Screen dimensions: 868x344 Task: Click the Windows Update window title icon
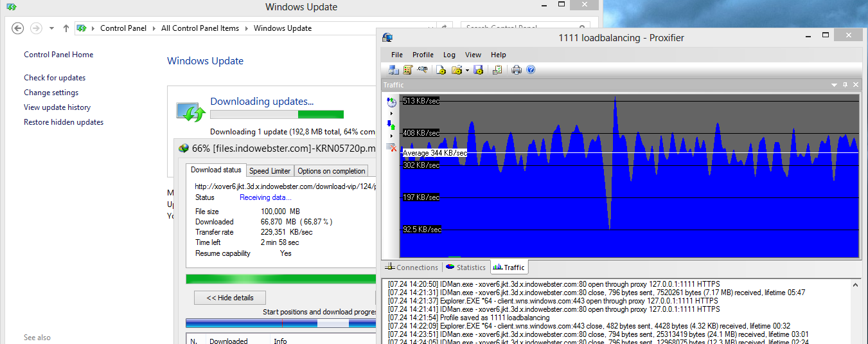(12, 7)
